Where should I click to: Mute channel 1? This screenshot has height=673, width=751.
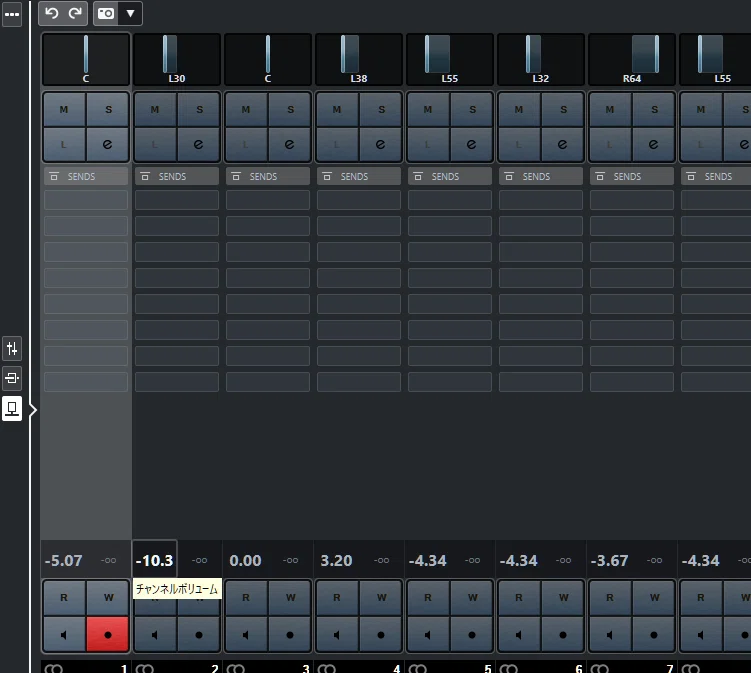coord(64,109)
